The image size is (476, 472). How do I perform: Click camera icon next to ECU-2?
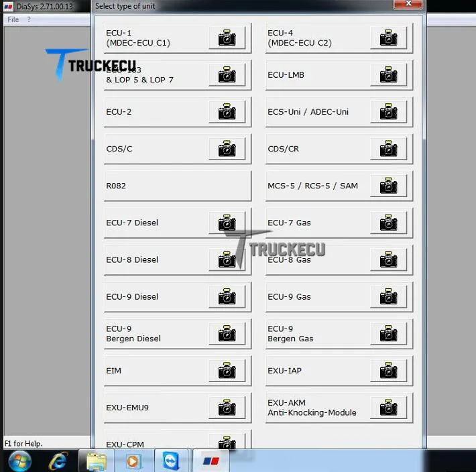(x=227, y=112)
